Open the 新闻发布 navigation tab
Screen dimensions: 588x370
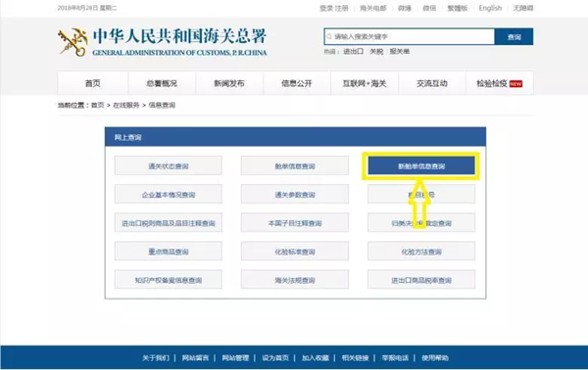point(229,83)
